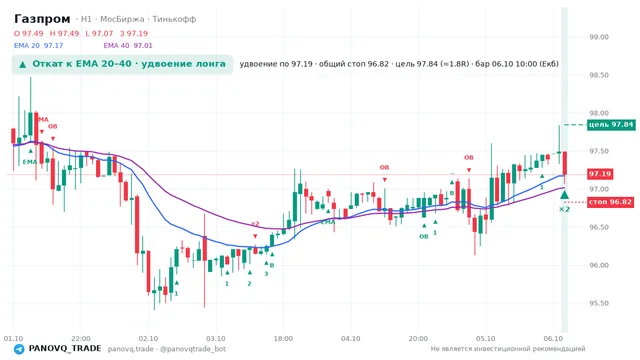
Task: Select the green ×2 doubling marker
Action: tap(564, 209)
